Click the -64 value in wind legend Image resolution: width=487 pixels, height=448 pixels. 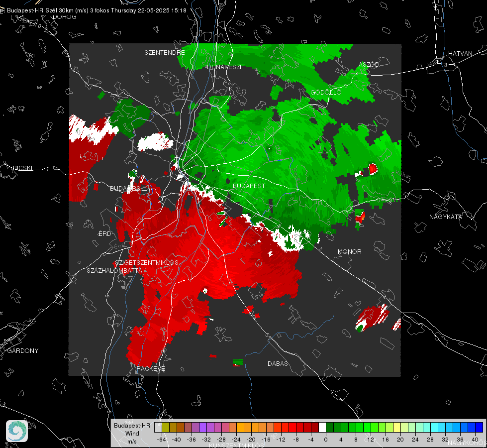coord(162,440)
